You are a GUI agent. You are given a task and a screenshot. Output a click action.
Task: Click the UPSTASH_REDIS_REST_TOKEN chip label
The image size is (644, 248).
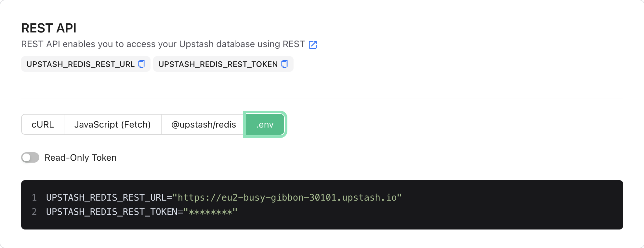point(218,64)
